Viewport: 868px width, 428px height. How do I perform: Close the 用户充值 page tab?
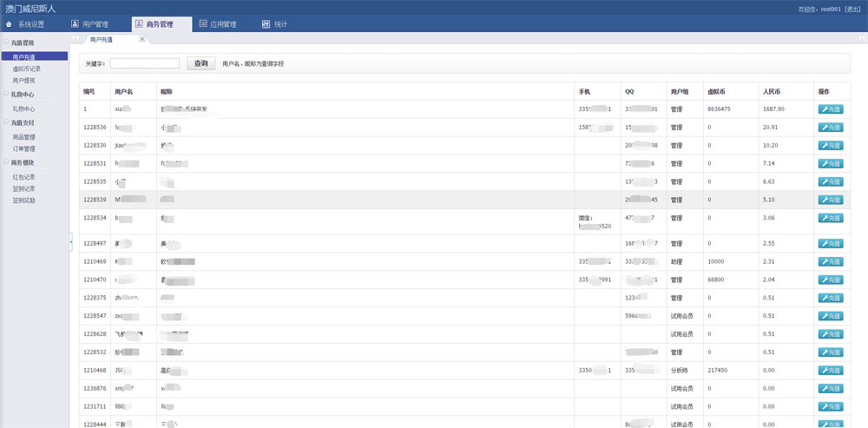(x=142, y=39)
